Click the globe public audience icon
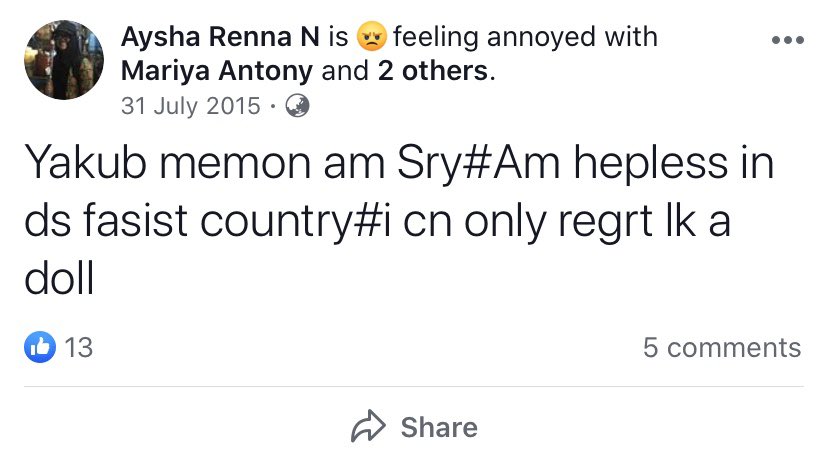 [x=297, y=106]
